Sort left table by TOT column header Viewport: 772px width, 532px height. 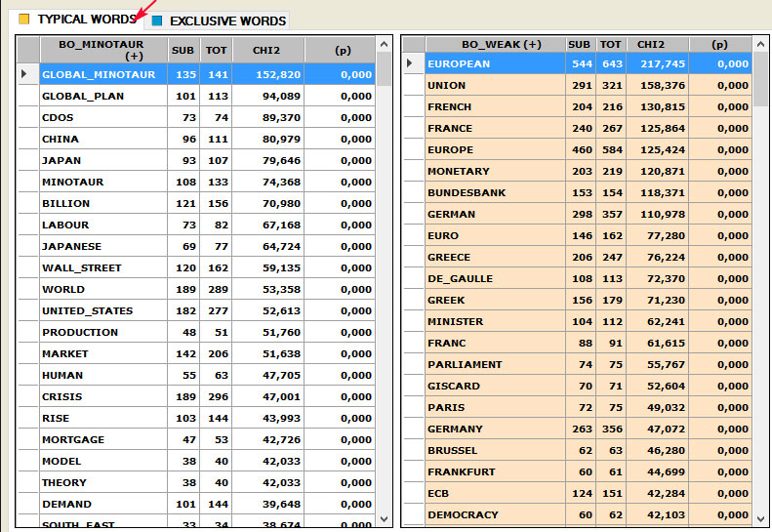[x=216, y=50]
